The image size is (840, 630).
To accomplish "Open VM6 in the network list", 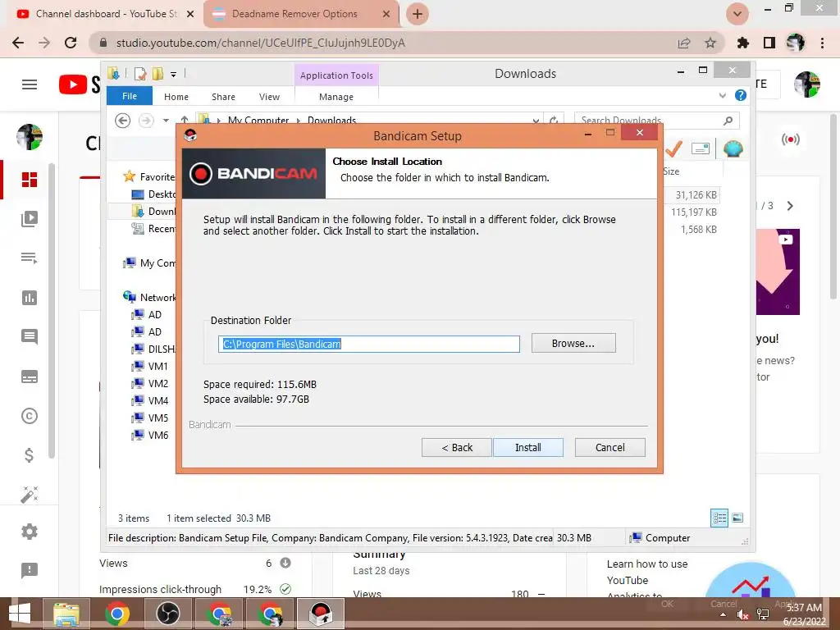I will [x=150, y=435].
